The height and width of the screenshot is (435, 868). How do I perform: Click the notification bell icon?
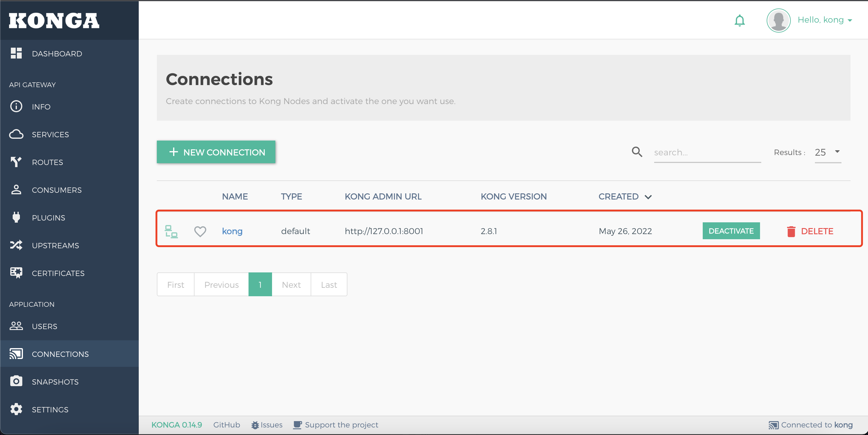[740, 20]
